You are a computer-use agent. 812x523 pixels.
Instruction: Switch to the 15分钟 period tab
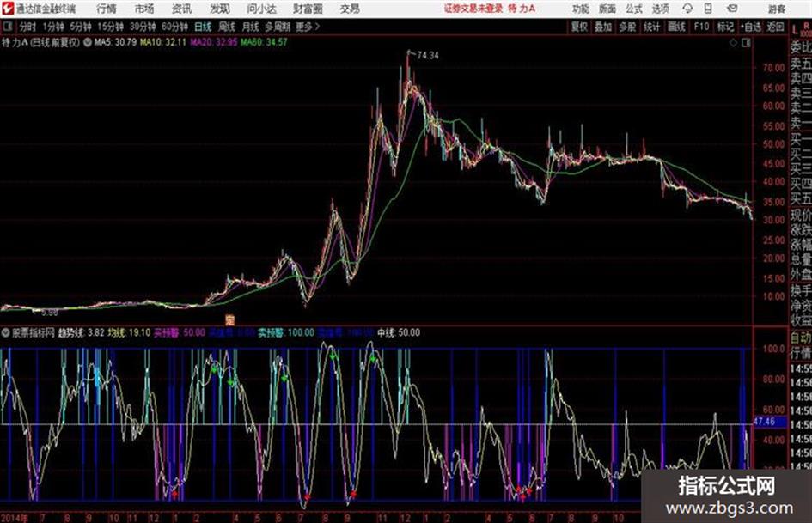click(110, 27)
